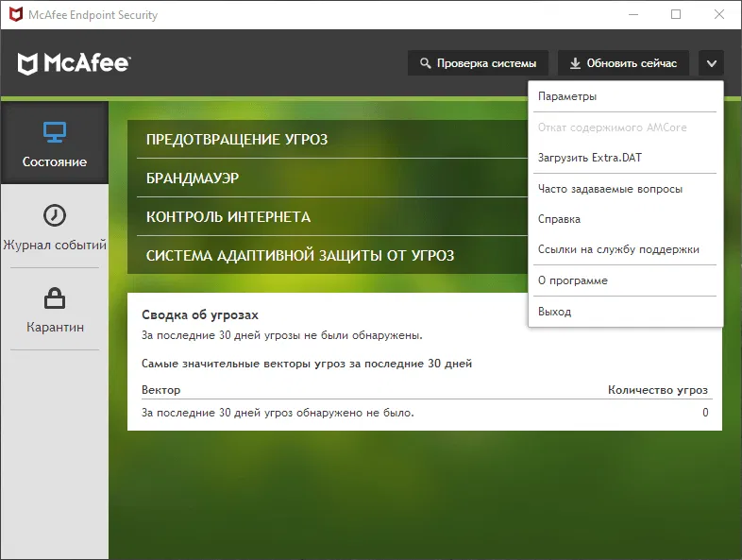The image size is (742, 560).
Task: Select Откат содержимого AMCore menu entry
Action: coord(625,127)
